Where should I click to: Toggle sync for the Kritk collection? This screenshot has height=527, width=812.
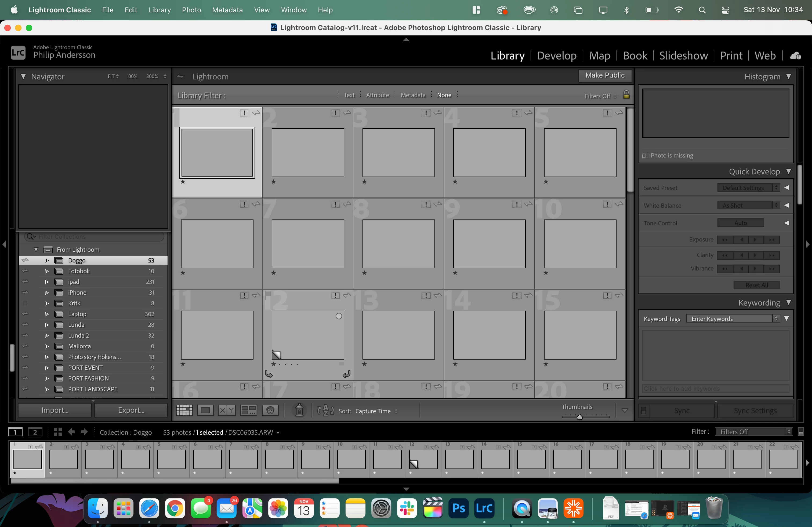point(25,303)
